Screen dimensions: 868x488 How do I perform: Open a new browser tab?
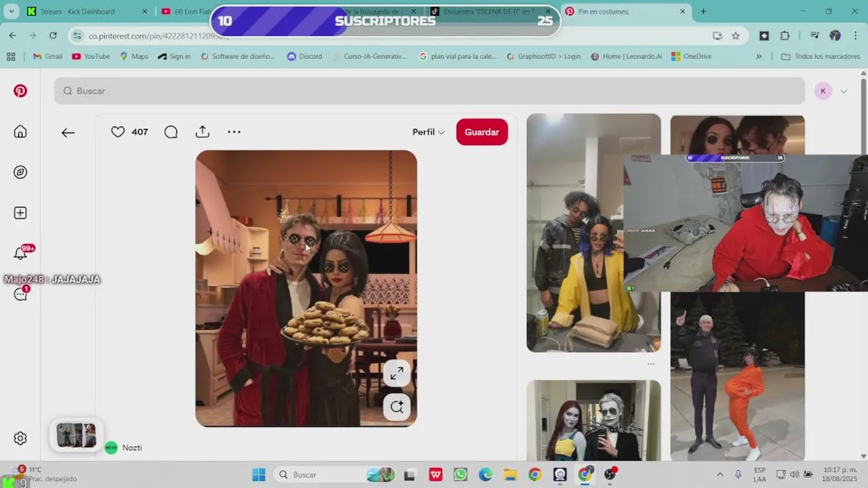tap(703, 12)
